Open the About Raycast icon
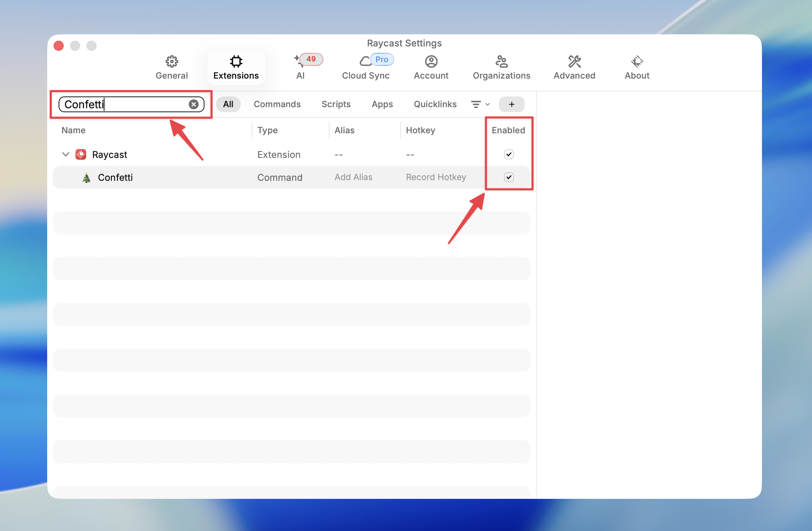This screenshot has width=812, height=531. [x=637, y=61]
